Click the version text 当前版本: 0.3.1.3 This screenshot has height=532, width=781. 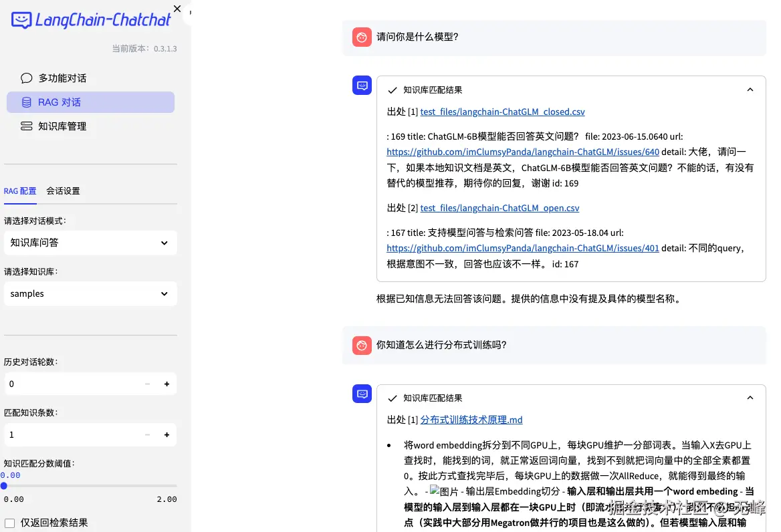[144, 49]
